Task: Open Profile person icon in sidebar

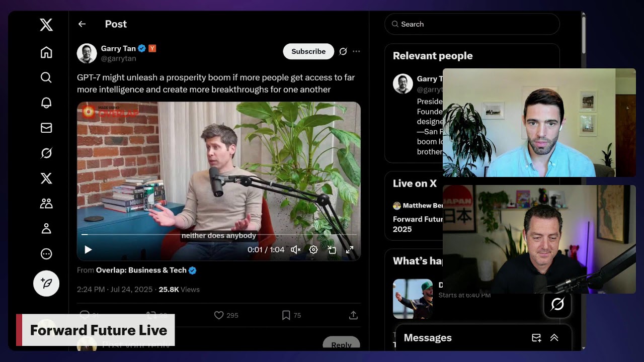Action: point(46,228)
